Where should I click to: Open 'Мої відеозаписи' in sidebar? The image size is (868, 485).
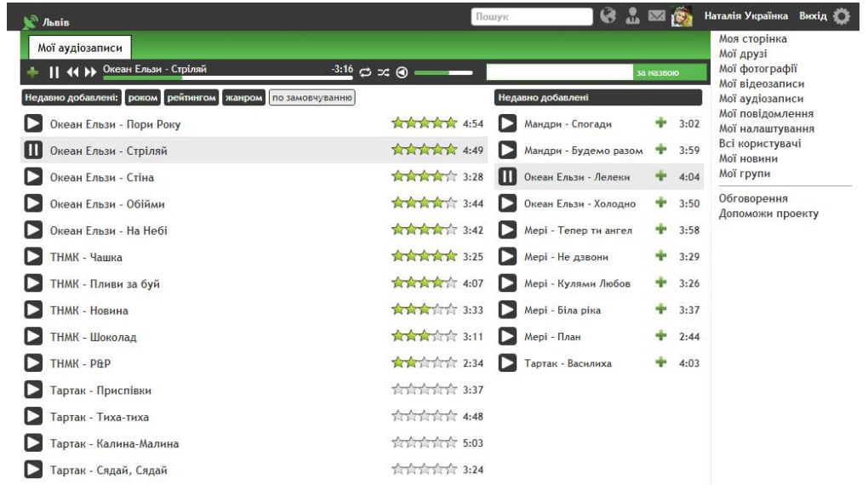pos(761,83)
